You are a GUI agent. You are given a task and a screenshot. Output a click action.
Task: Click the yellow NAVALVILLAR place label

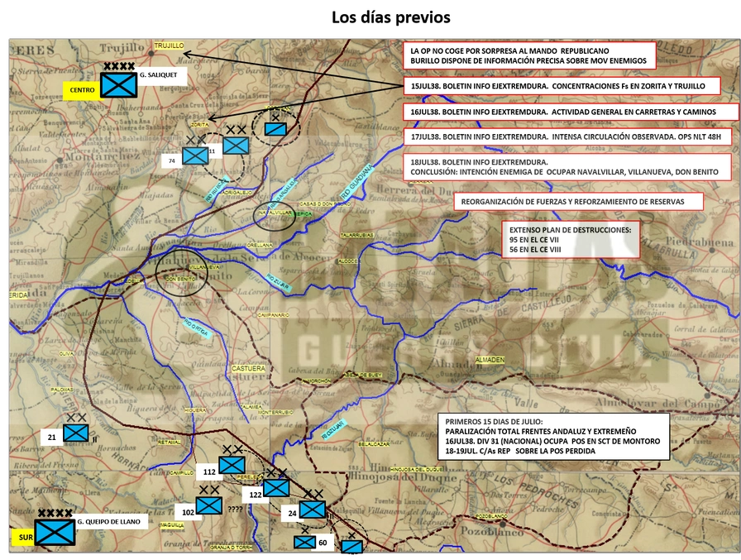click(275, 213)
